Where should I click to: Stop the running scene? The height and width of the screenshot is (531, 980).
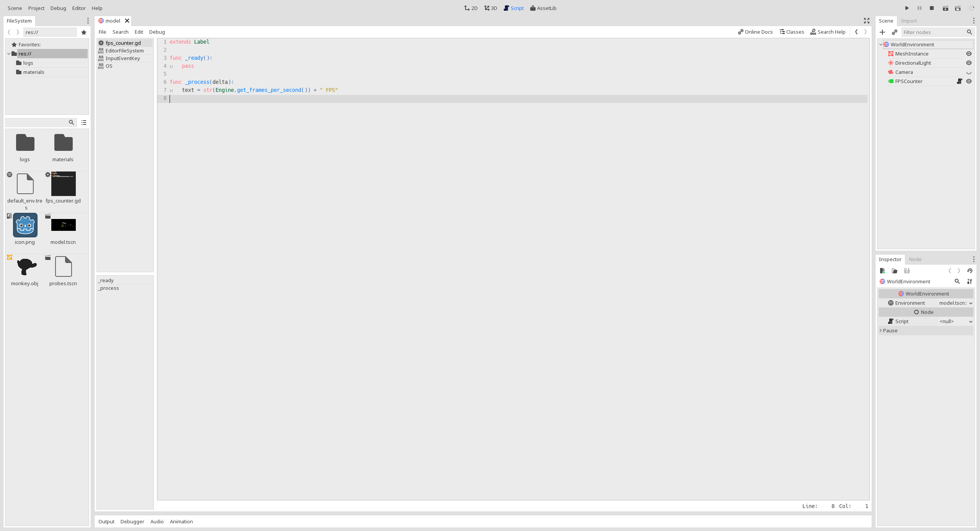click(932, 8)
